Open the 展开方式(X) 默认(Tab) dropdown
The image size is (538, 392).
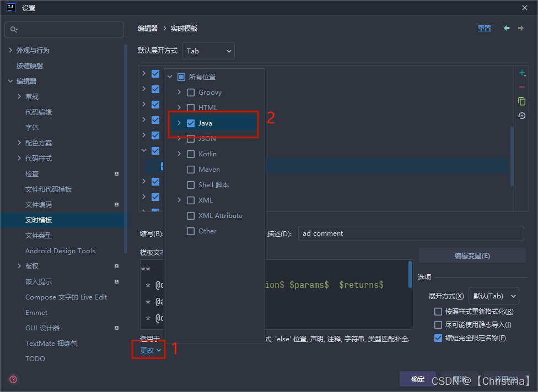[493, 296]
